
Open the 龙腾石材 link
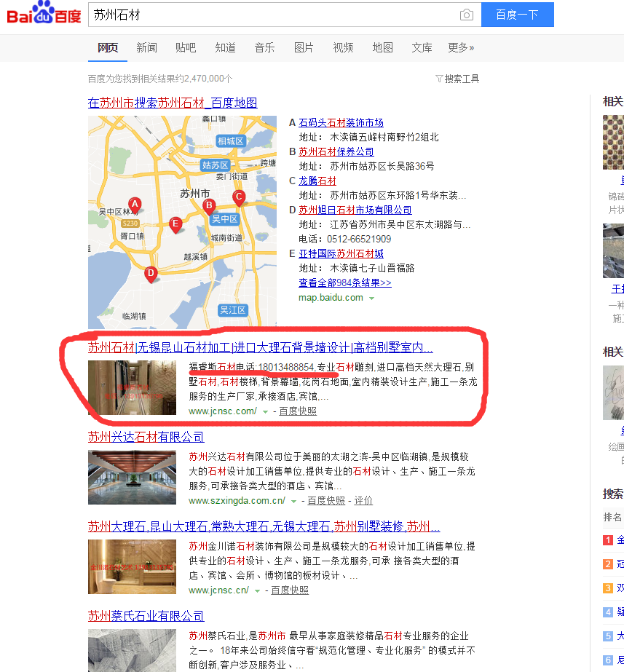tap(317, 181)
